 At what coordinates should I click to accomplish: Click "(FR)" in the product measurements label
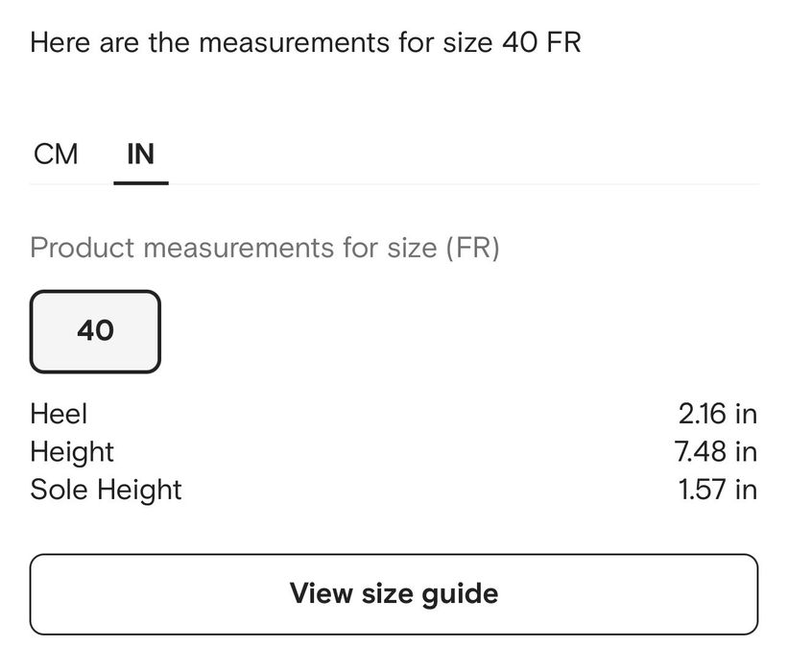tap(471, 248)
